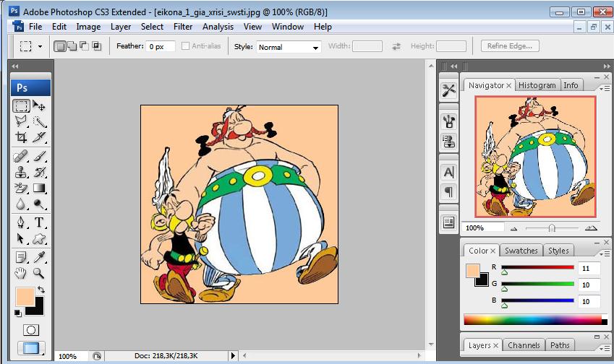Open the File menu

point(35,27)
